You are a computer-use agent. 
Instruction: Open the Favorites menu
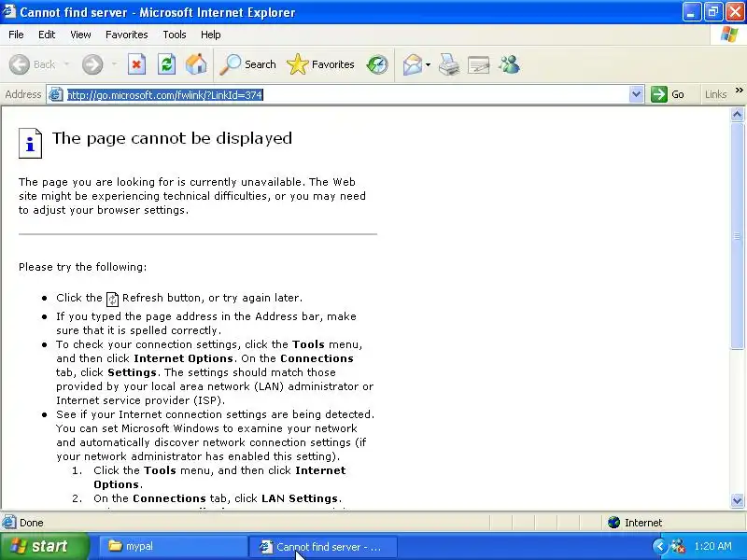tap(127, 35)
